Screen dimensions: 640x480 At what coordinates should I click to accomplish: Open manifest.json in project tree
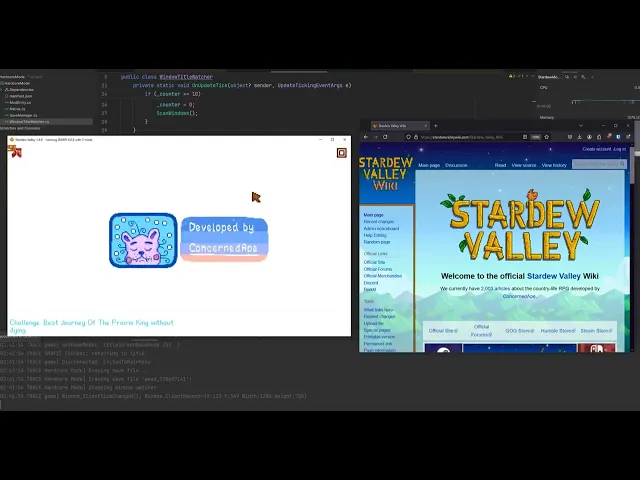pos(20,96)
